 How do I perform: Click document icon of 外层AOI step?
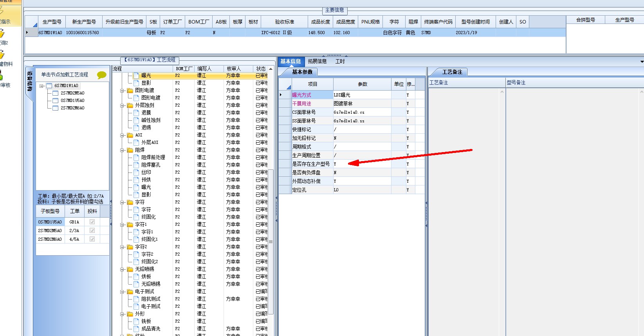click(x=136, y=143)
